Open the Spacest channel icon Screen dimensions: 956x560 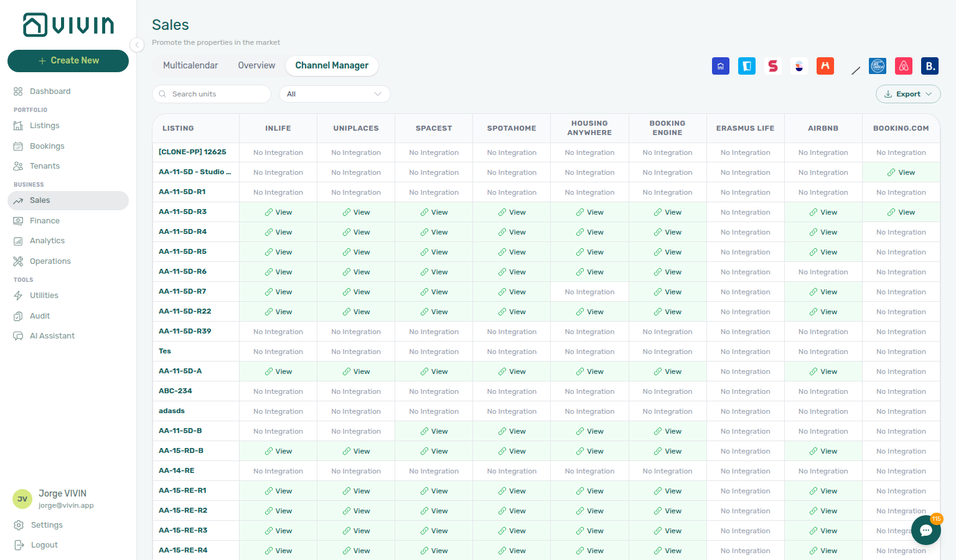click(773, 66)
